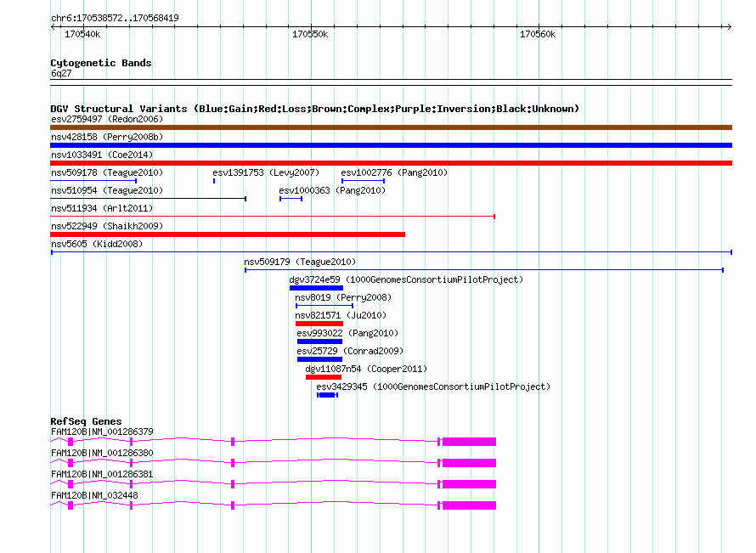Click the esv993022 (Pang2010) label
The width and height of the screenshot is (756, 553).
click(x=347, y=333)
